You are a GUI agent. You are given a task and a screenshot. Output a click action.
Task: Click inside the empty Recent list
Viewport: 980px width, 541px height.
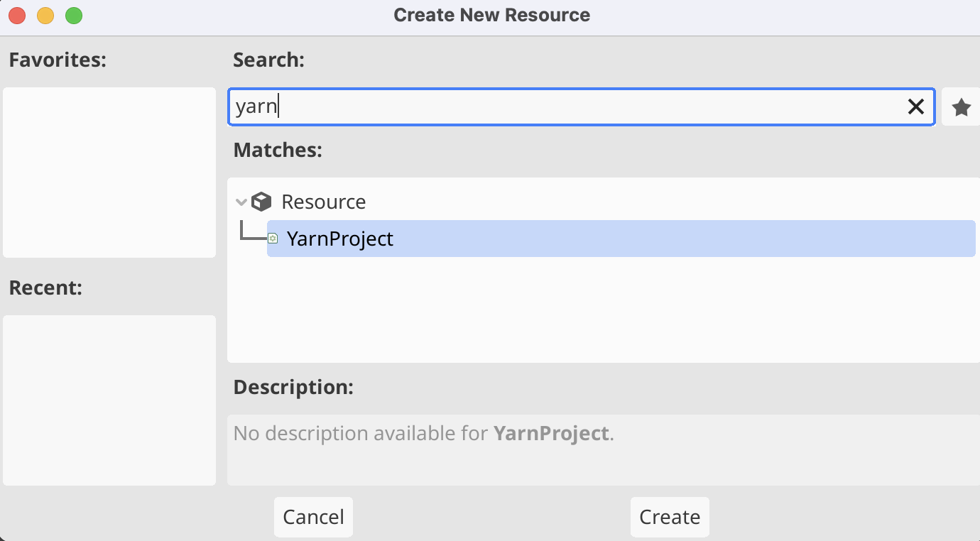point(109,400)
